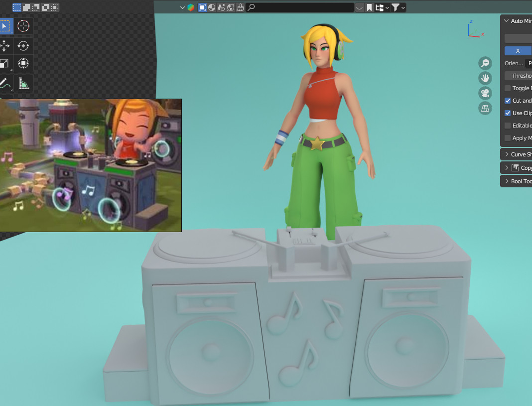Image resolution: width=532 pixels, height=406 pixels.
Task: Click the DJ reference image thumbnail
Action: [91, 165]
